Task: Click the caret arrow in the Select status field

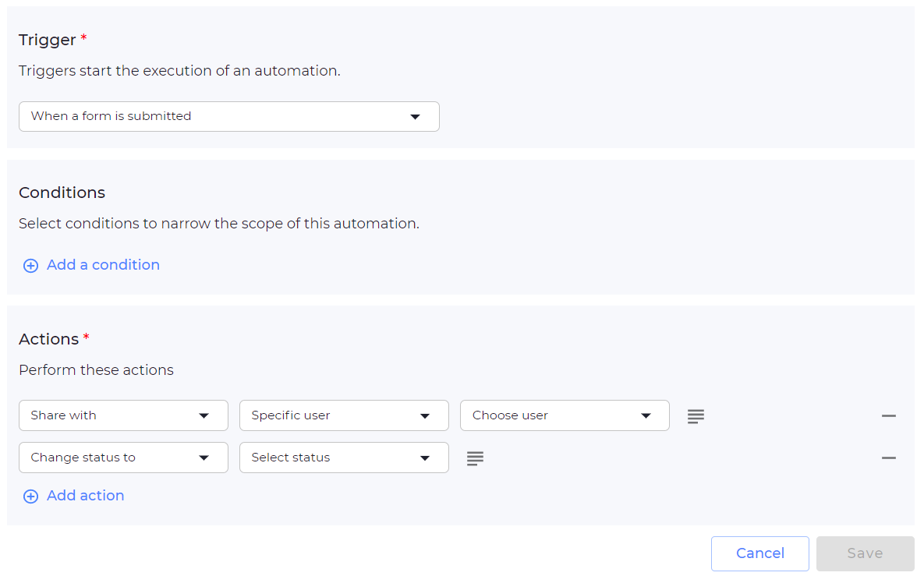Action: pos(425,458)
